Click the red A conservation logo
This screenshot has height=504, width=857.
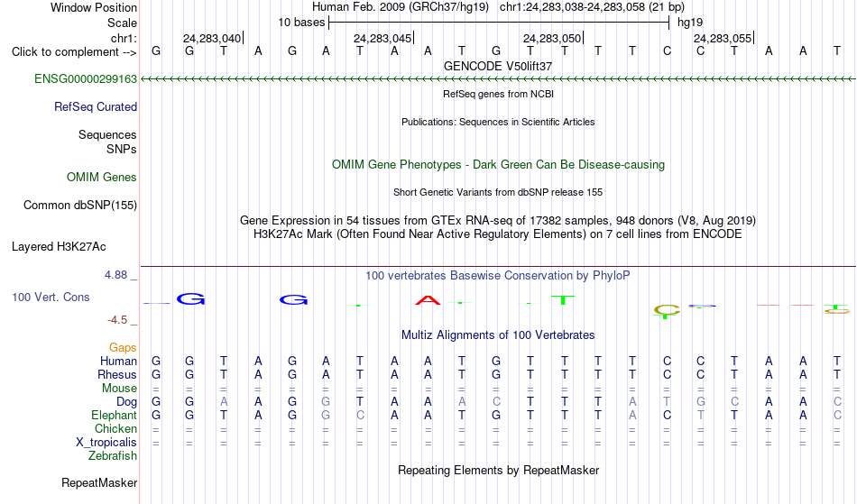pos(428,299)
